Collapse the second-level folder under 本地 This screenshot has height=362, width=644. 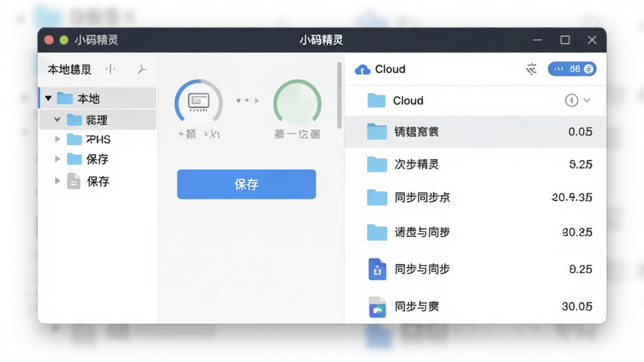57,120
